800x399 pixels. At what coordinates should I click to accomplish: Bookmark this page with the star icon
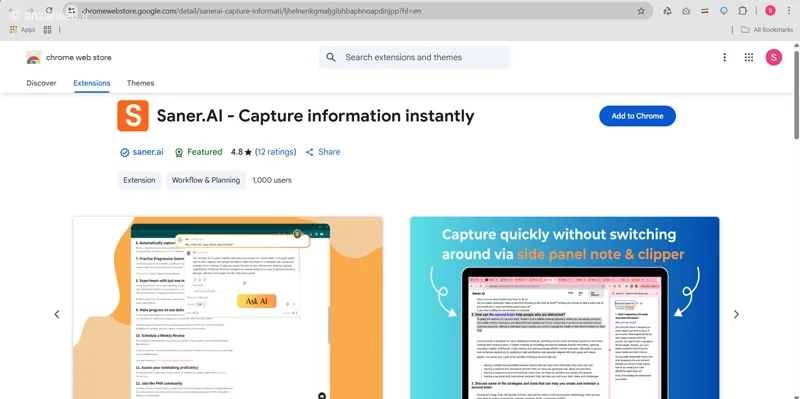641,11
